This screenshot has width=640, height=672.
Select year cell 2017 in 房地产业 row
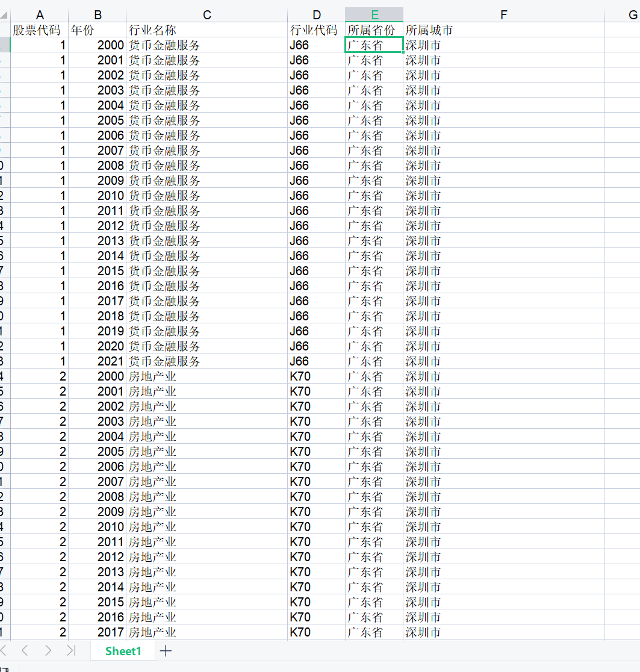click(x=98, y=632)
